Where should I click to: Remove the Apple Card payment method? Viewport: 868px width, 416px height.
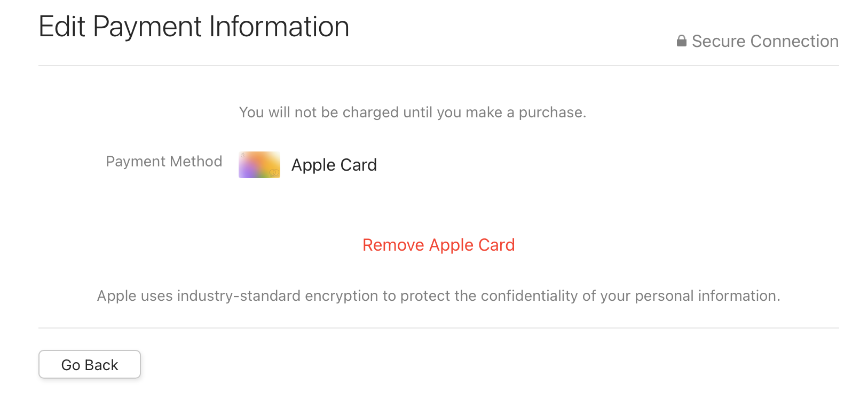point(438,245)
